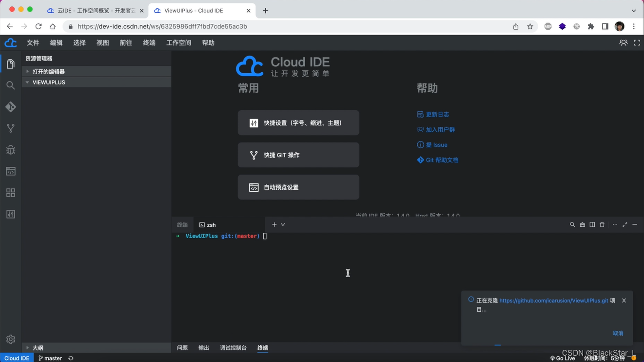Open the 工作空间 menu
This screenshot has width=644, height=362.
click(179, 43)
